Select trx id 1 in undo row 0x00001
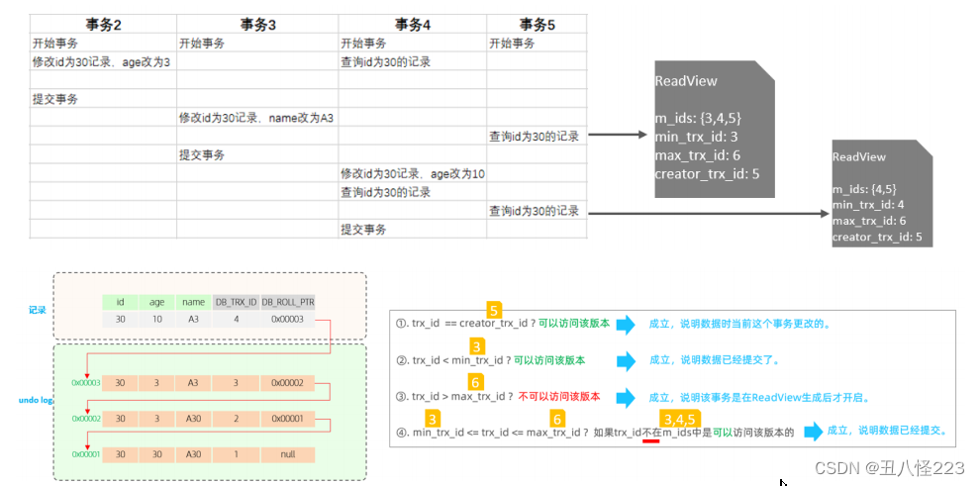This screenshot has width=980, height=486. coord(237,454)
